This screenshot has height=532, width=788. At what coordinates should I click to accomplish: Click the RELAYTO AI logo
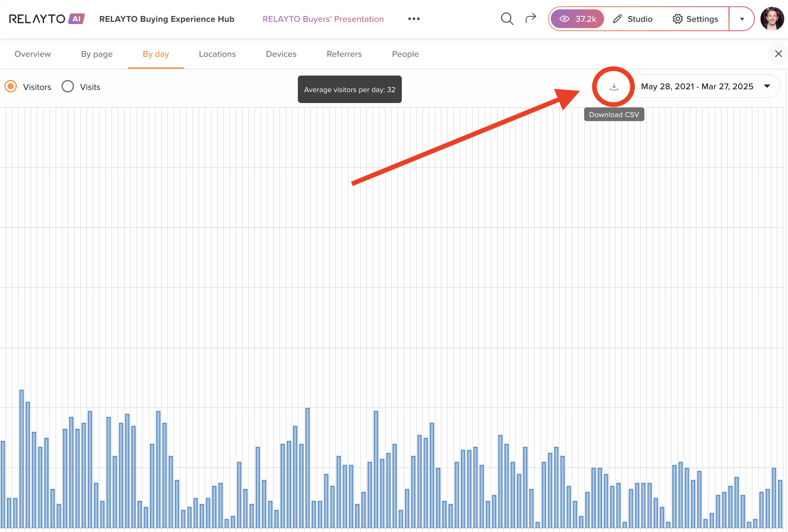coord(47,19)
